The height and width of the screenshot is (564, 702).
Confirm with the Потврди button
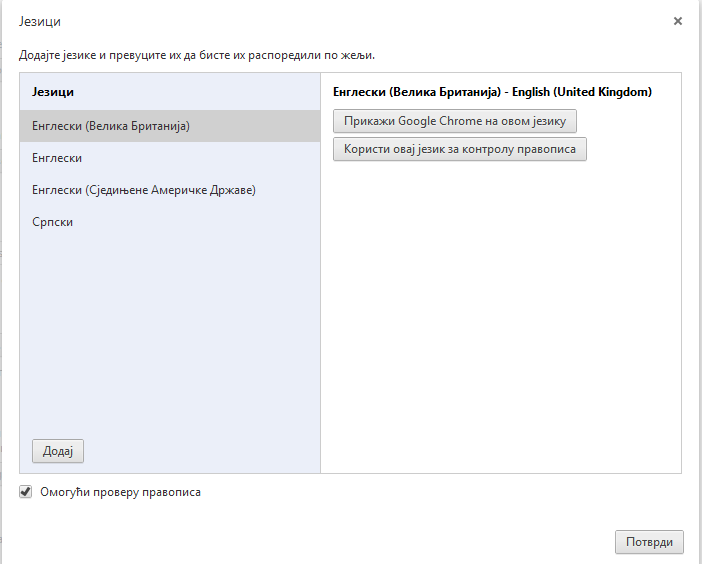649,542
